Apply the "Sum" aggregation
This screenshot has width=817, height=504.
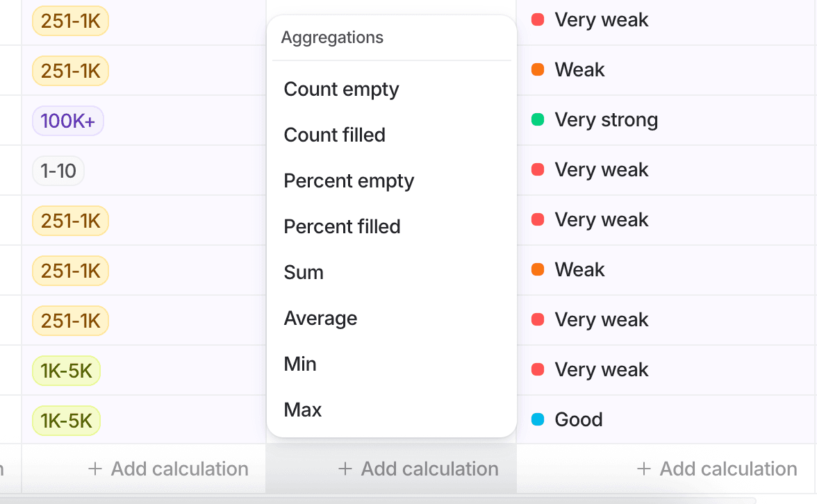coord(304,272)
